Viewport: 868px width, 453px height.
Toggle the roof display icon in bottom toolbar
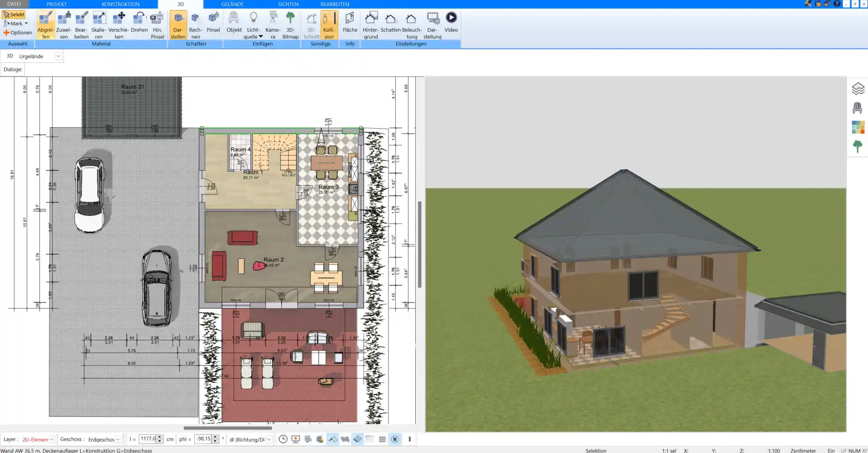(x=333, y=439)
